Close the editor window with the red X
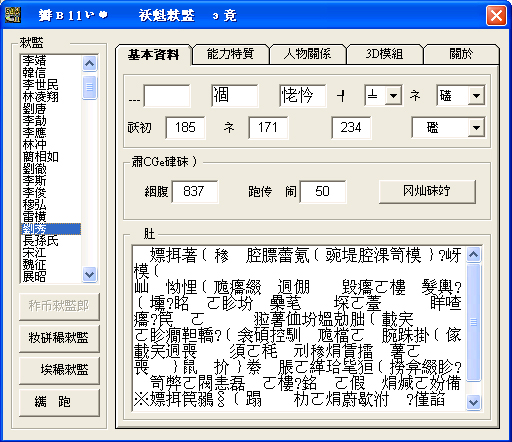The width and height of the screenshot is (512, 442). pyautogui.click(x=496, y=15)
